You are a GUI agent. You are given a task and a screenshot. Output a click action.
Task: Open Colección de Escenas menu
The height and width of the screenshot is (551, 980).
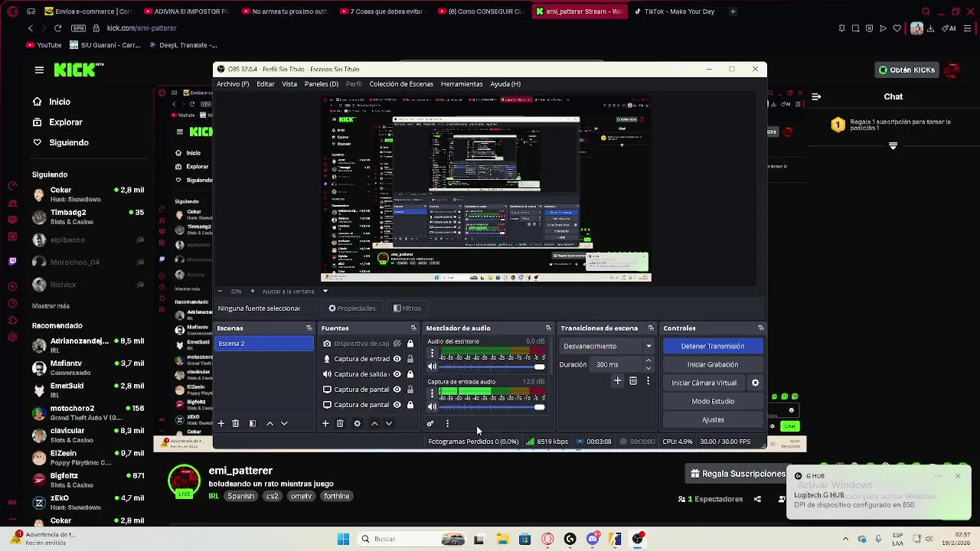point(401,84)
